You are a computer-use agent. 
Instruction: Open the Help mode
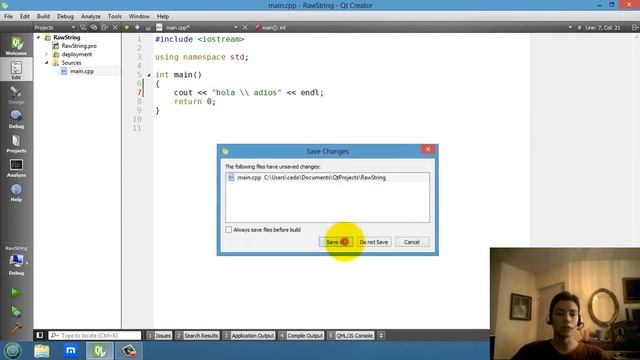point(16,193)
